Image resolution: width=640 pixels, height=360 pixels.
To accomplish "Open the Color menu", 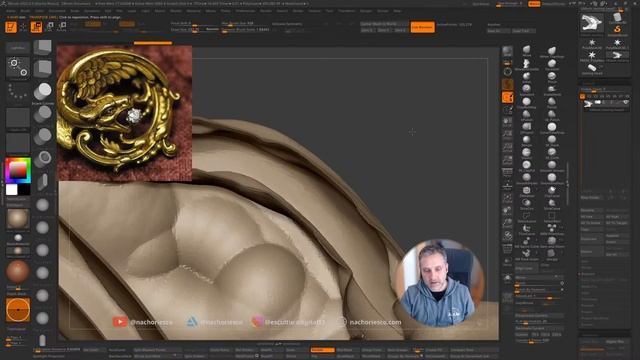I will [40, 11].
